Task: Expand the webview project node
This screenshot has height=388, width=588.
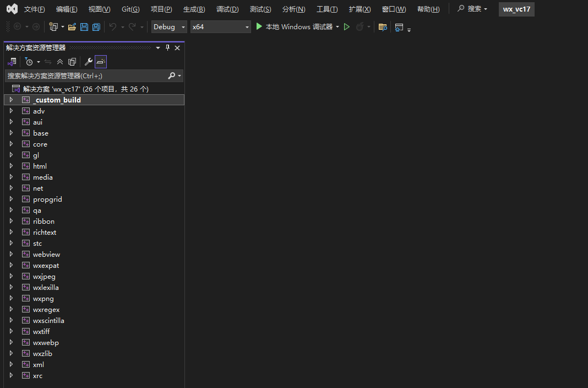Action: pos(11,254)
